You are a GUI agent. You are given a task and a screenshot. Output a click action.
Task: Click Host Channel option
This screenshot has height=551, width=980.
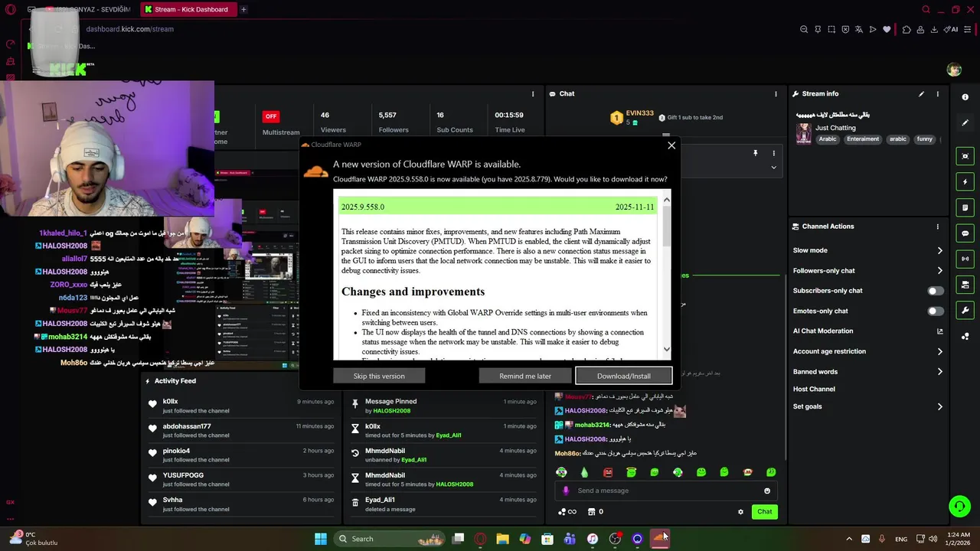click(814, 389)
